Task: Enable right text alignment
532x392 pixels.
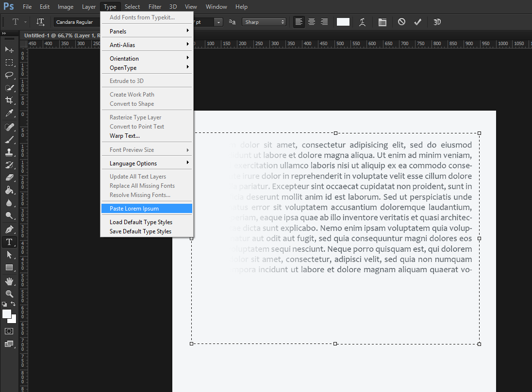Action: coord(324,22)
